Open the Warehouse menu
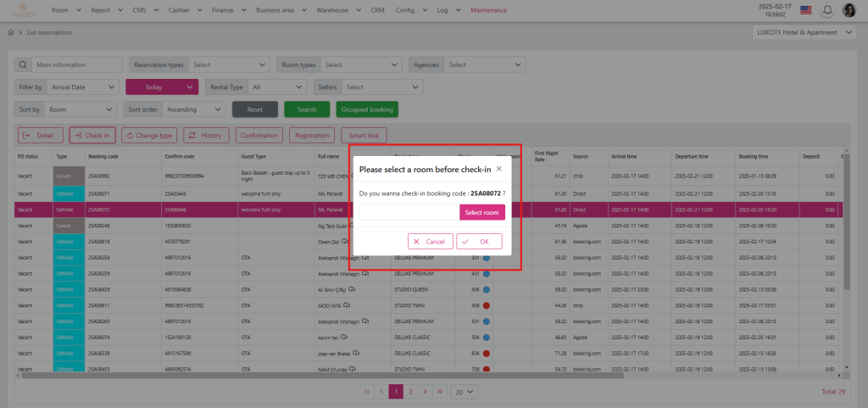The image size is (868, 408). [x=338, y=10]
